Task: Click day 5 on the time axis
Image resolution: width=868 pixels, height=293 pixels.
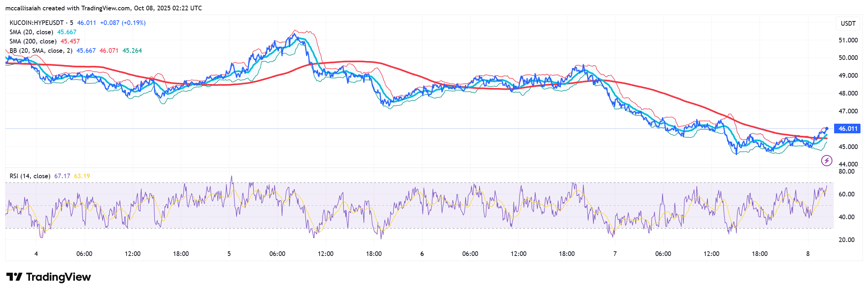Action: point(229,254)
